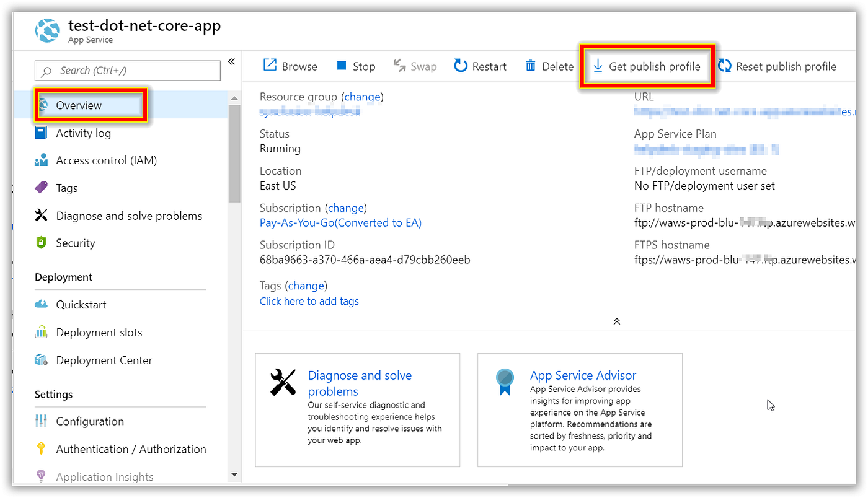Click the change link next to Subscription
Viewport: 868px width, 498px height.
(x=345, y=207)
